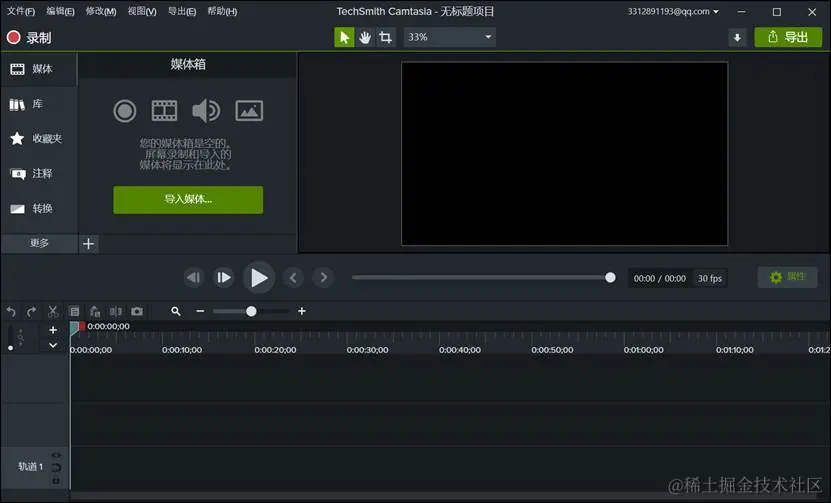831x503 pixels.
Task: Open the 收藏夹 favorites tab
Action: (x=39, y=139)
